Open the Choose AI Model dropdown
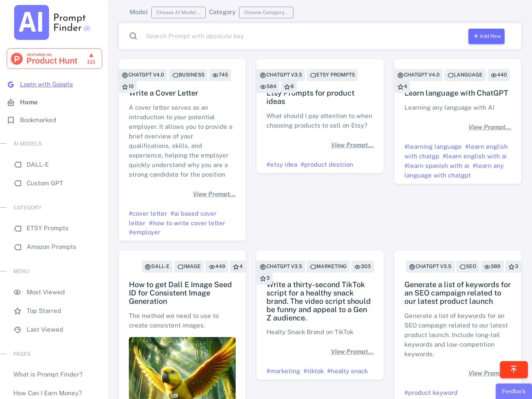The height and width of the screenshot is (399, 532). click(178, 12)
